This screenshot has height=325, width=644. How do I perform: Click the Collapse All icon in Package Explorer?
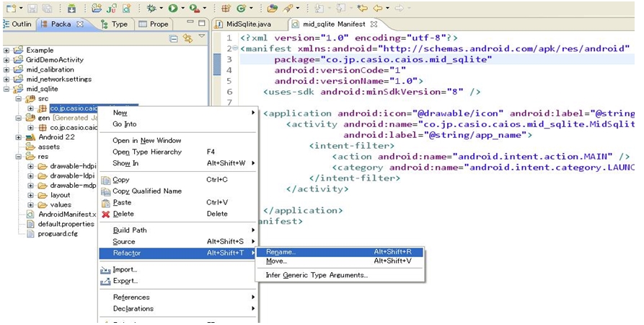coord(174,38)
